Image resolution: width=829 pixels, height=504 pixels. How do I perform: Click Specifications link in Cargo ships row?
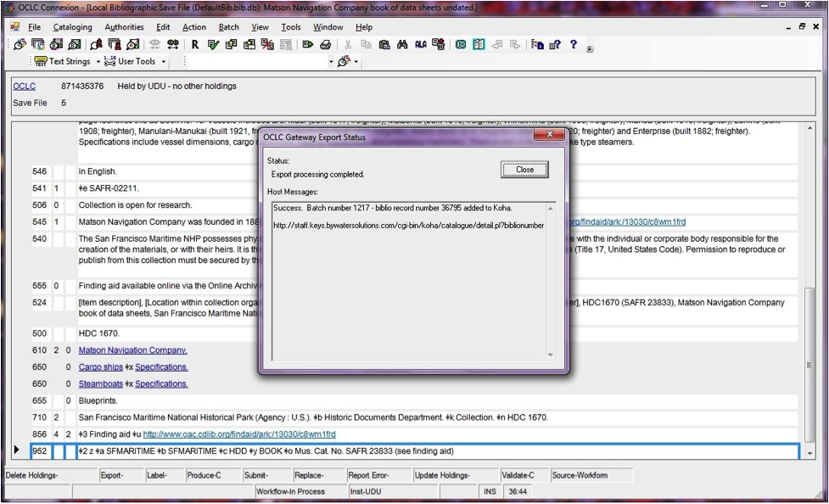161,367
